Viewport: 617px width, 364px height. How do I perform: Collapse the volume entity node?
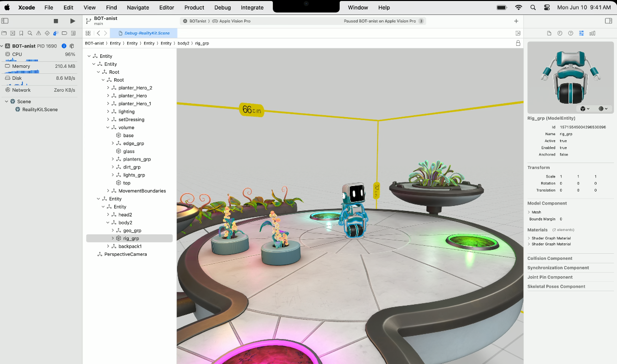(x=108, y=128)
